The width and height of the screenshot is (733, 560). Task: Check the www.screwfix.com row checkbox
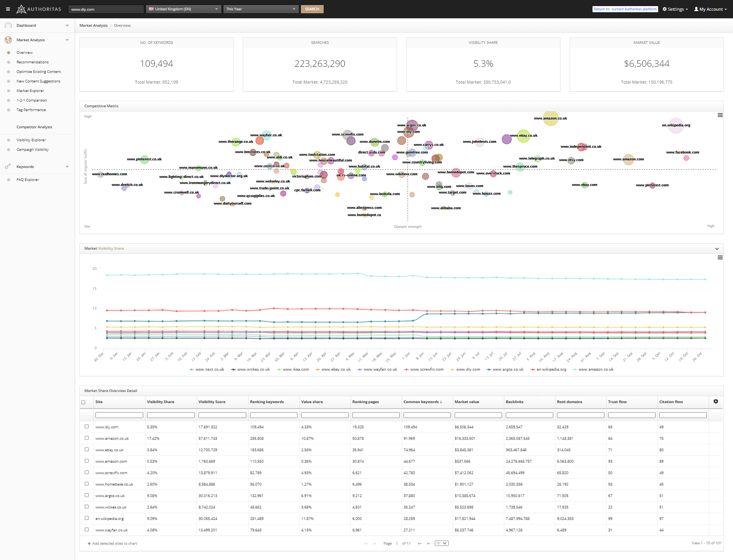87,473
